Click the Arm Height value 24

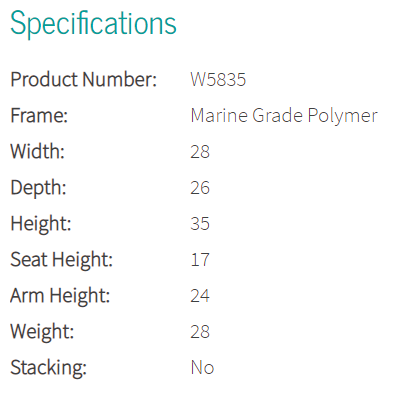click(200, 296)
